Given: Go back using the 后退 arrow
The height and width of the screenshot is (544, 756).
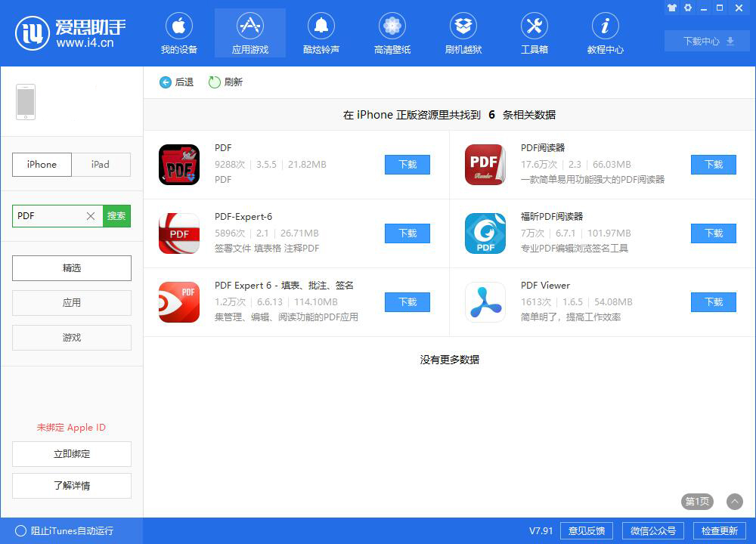Looking at the screenshot, I should click(165, 82).
